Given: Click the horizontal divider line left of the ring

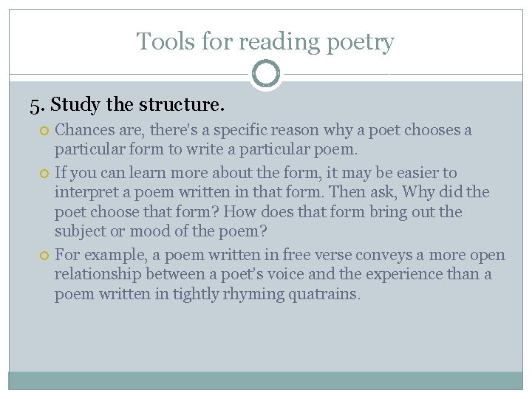Looking at the screenshot, I should point(129,74).
